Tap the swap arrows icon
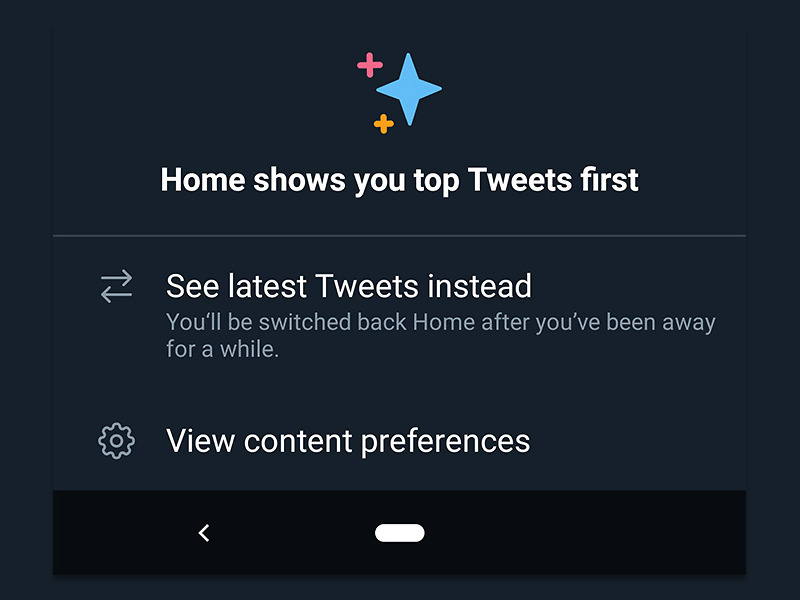 116,287
